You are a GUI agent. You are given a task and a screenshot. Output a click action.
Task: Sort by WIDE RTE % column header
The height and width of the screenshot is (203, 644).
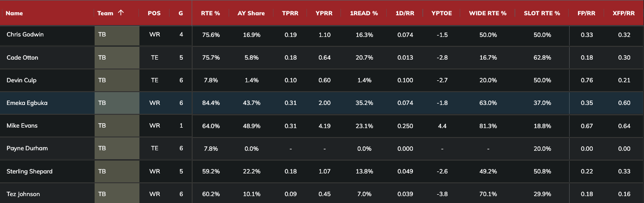click(x=488, y=13)
